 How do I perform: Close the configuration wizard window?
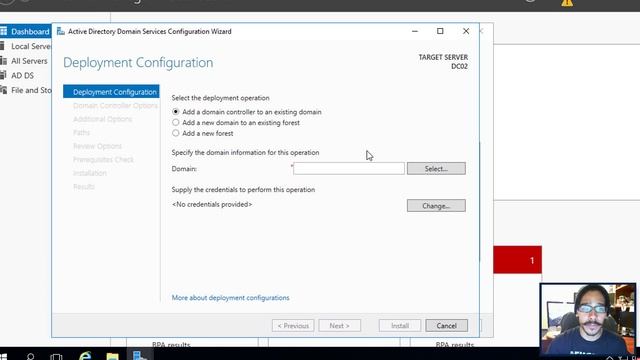coord(466,31)
